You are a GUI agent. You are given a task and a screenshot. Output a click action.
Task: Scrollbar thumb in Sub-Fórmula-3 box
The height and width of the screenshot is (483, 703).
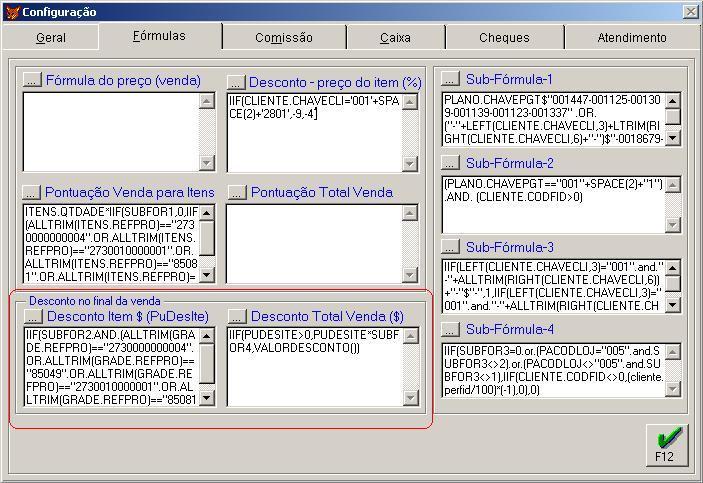(673, 283)
